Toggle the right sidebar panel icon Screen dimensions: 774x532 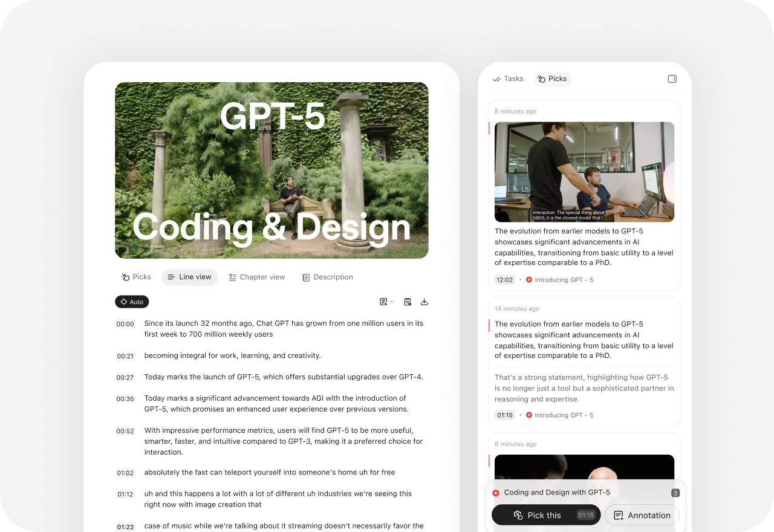672,79
